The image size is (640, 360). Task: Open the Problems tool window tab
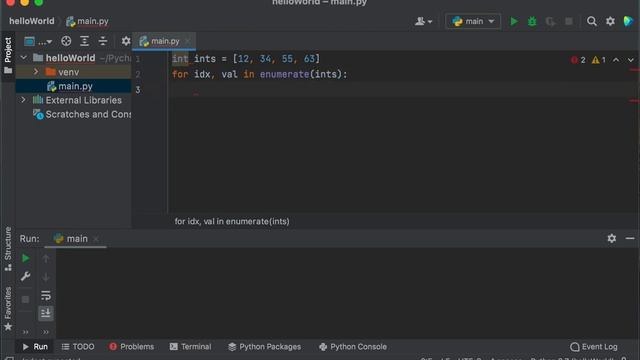[132, 347]
